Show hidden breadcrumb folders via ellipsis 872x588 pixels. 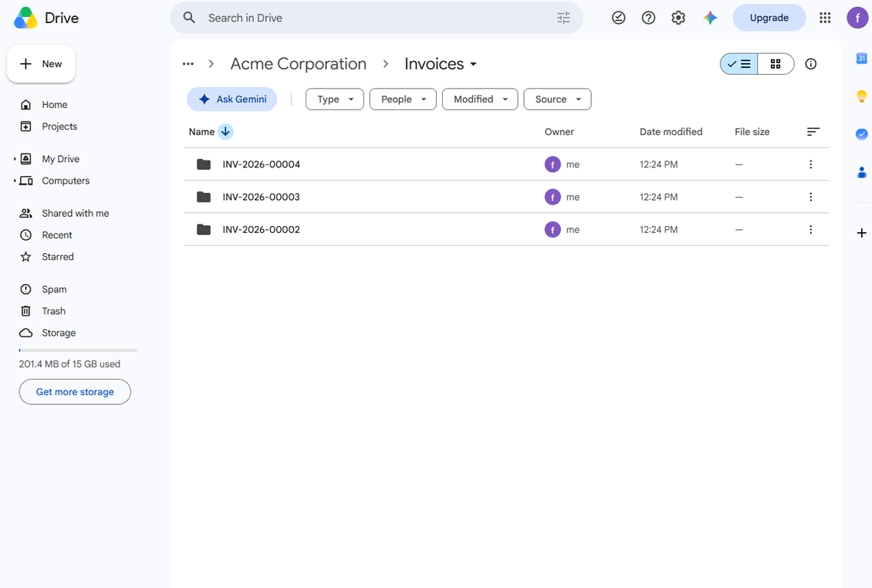click(188, 64)
